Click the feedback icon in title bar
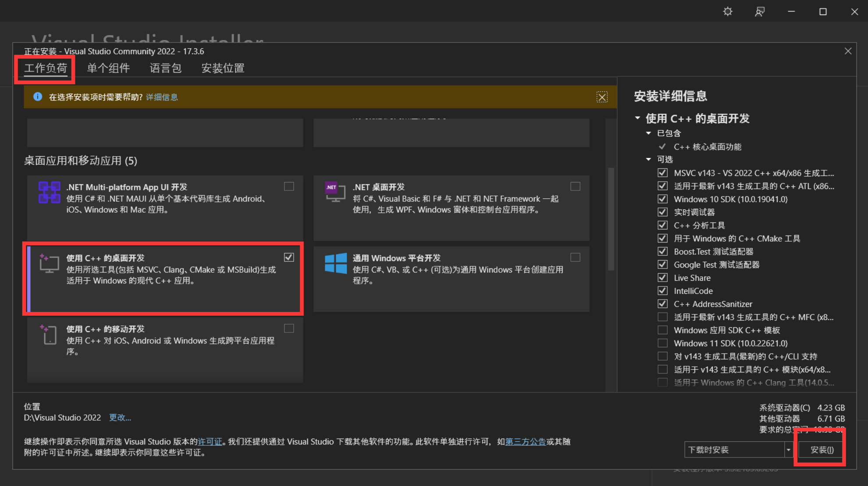The image size is (868, 486). pos(760,11)
